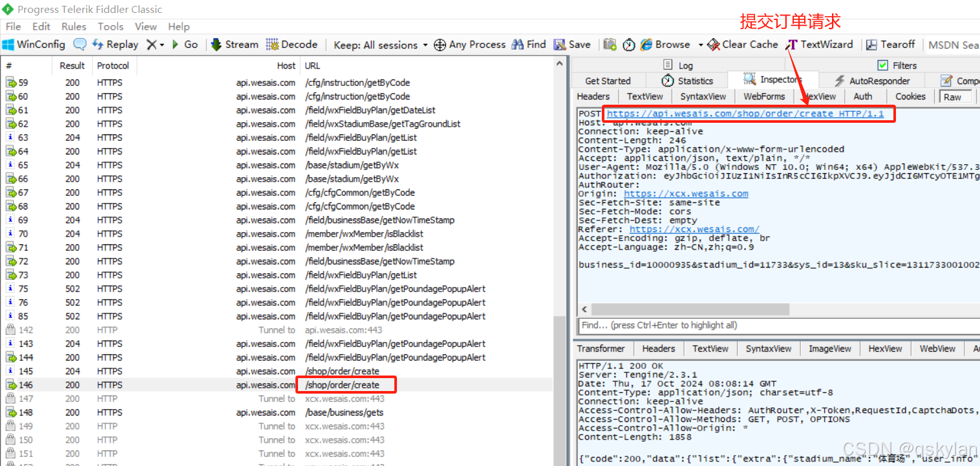Open the response ImageView tab
The image size is (980, 466).
pyautogui.click(x=830, y=348)
